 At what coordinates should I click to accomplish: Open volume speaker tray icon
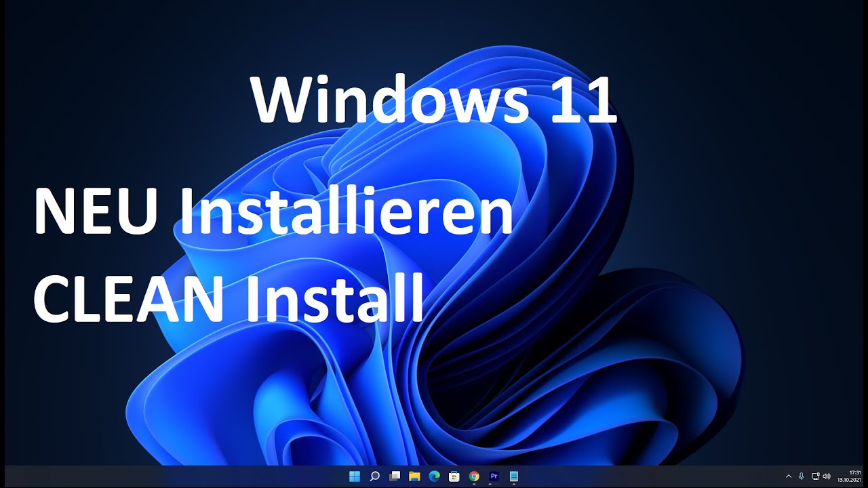(x=827, y=476)
